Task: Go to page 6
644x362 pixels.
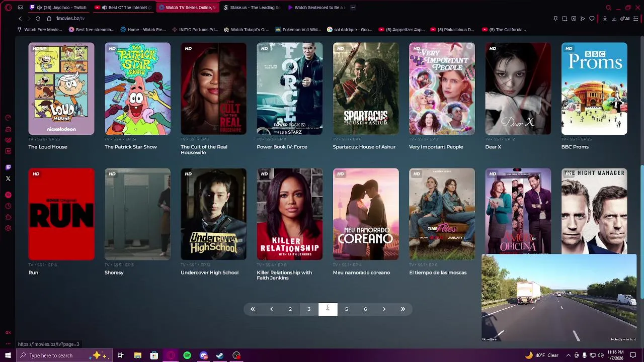Action: click(x=365, y=309)
